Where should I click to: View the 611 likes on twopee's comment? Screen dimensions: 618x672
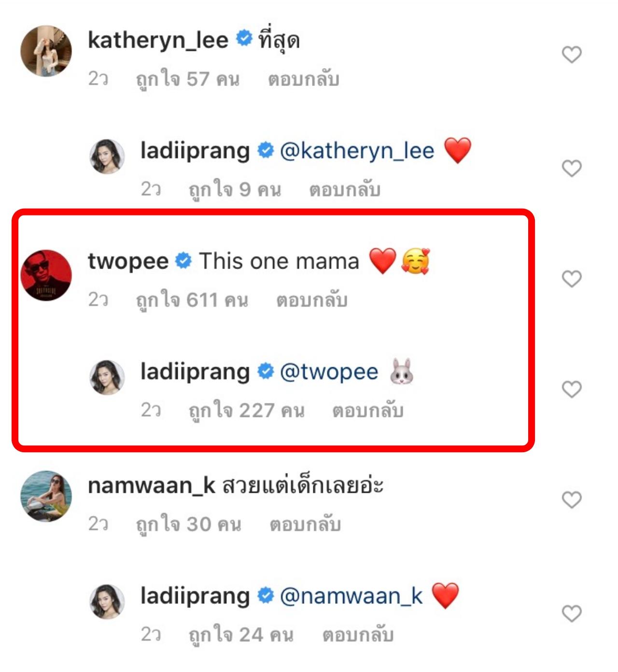[192, 300]
